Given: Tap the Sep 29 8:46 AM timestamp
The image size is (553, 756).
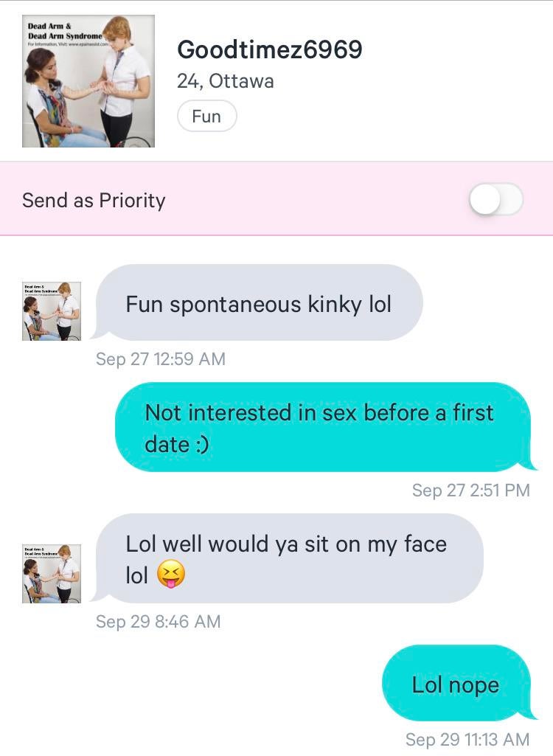Looking at the screenshot, I should click(x=158, y=621).
